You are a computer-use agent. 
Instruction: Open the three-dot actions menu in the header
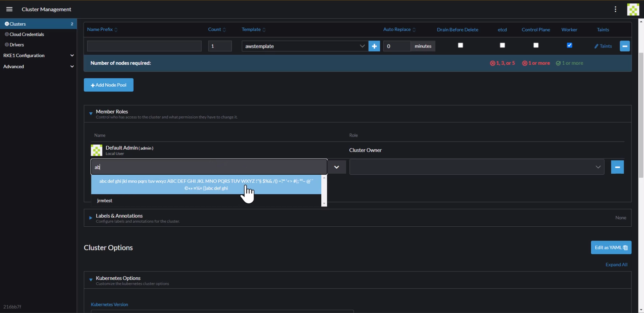coord(615,9)
